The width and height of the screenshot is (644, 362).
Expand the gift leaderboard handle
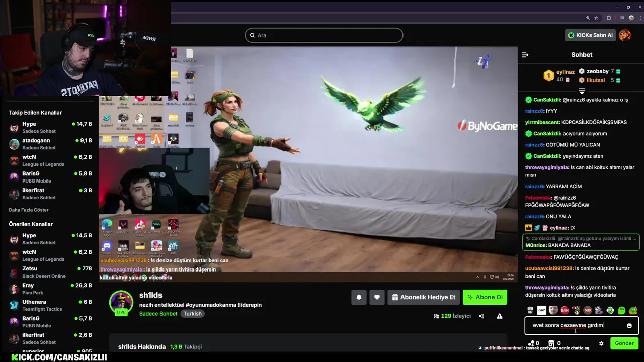tap(582, 91)
